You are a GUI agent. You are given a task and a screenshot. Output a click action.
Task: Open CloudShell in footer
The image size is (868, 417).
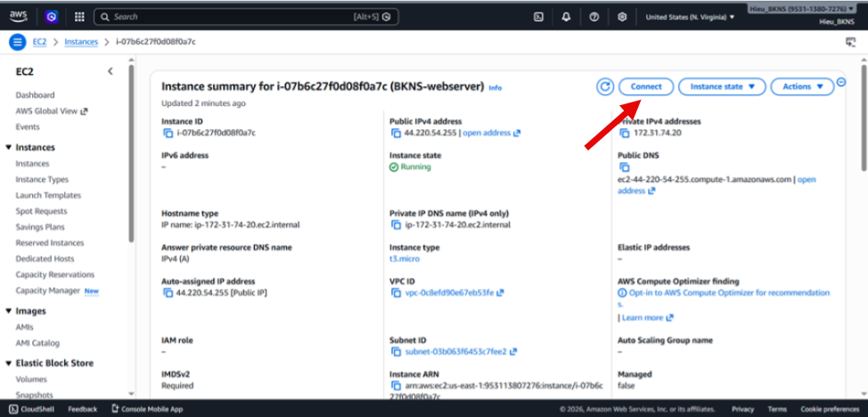[x=31, y=409]
